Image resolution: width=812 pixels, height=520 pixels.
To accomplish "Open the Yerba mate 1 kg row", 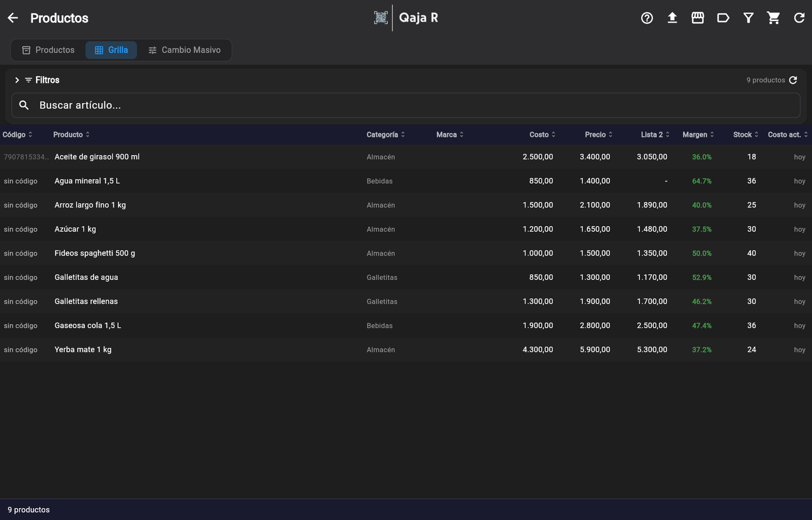I will coord(406,350).
